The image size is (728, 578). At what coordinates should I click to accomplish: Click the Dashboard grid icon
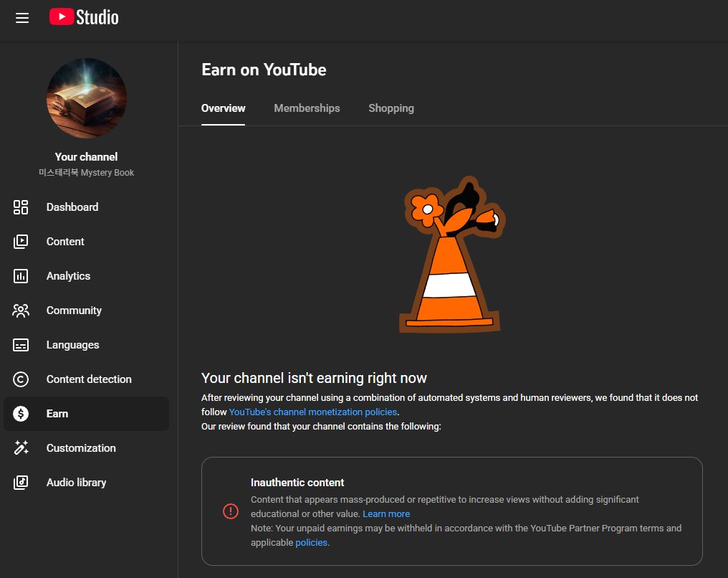coord(21,207)
